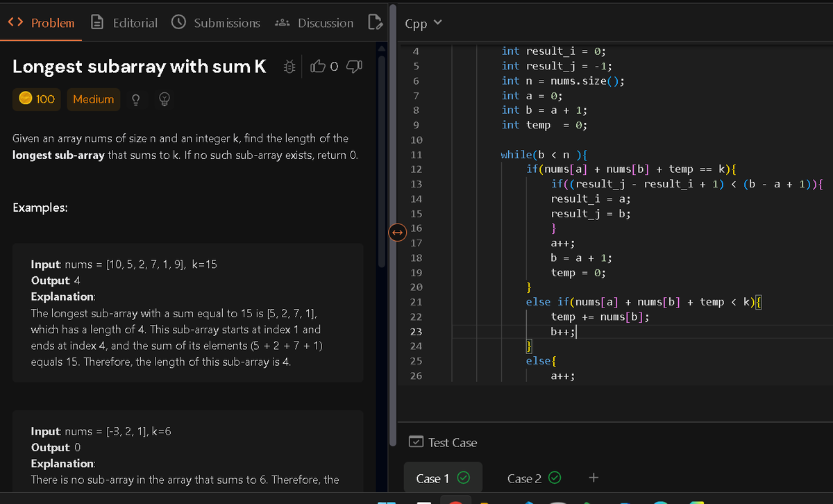
Task: Click the Test Case checkbox icon
Action: pos(416,442)
